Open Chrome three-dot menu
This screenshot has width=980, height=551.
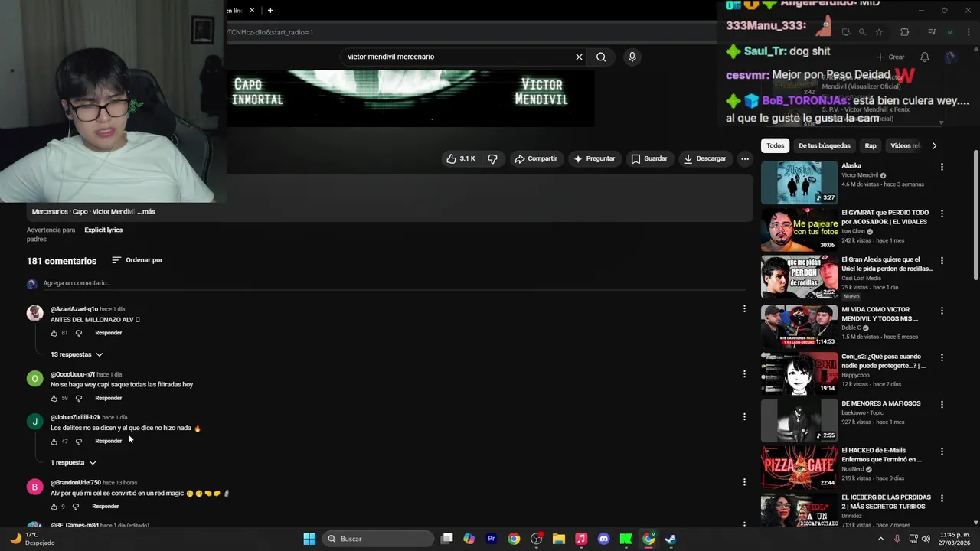[968, 32]
